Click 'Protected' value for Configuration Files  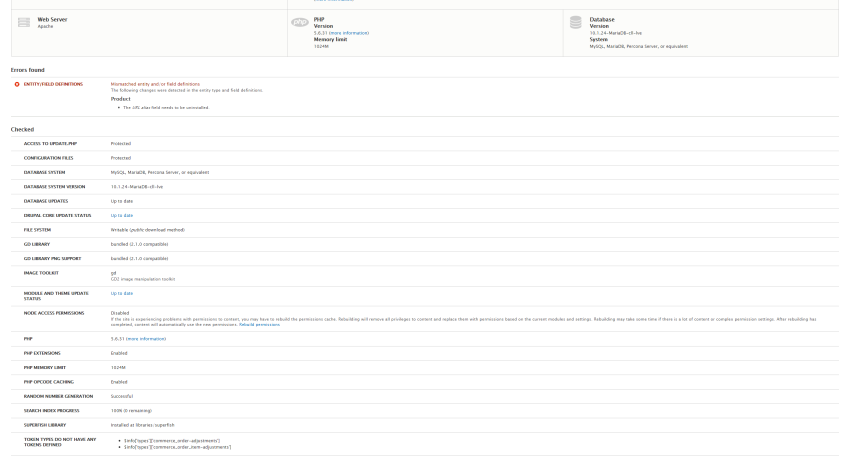121,158
